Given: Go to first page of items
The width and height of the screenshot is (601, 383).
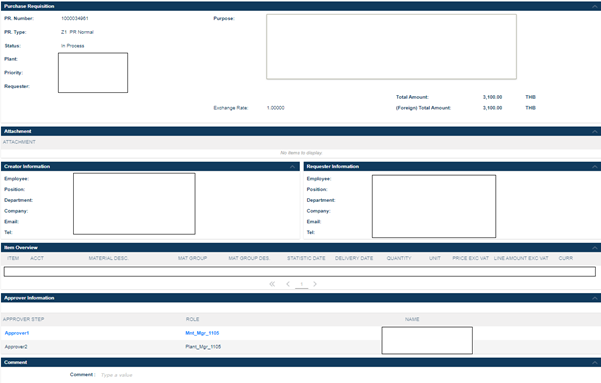Looking at the screenshot, I should tap(272, 284).
